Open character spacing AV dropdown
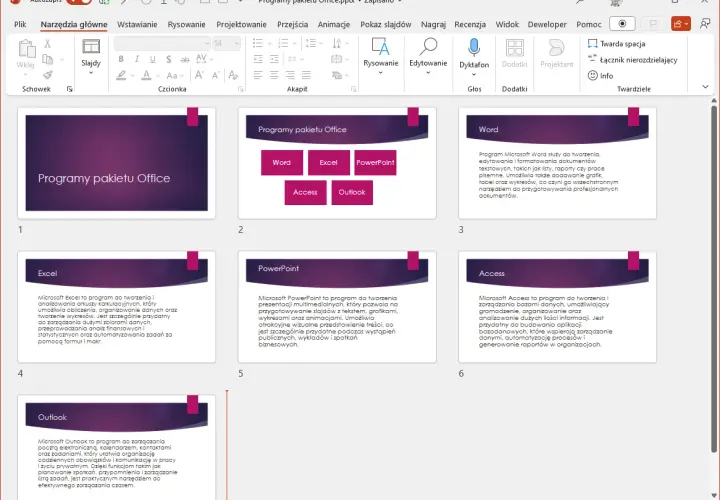Viewport: 720px width, 500px height. [204, 59]
